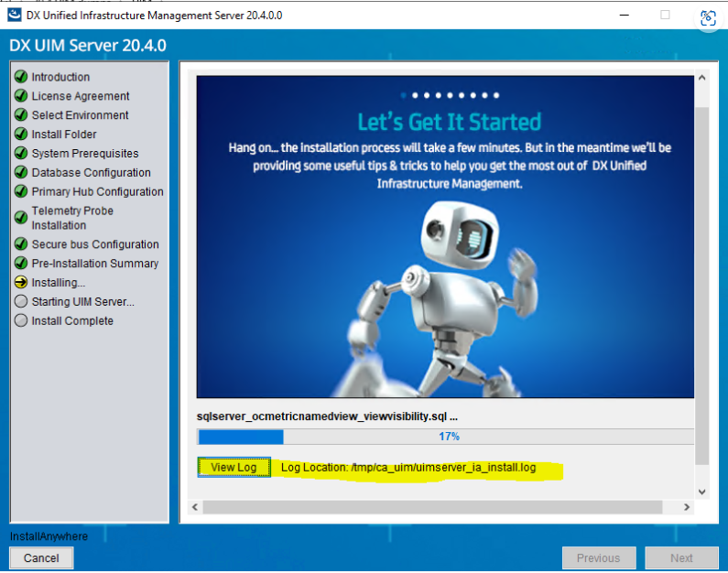728x573 pixels.
Task: Click the Starting UIM Server... step label
Action: coord(83,301)
